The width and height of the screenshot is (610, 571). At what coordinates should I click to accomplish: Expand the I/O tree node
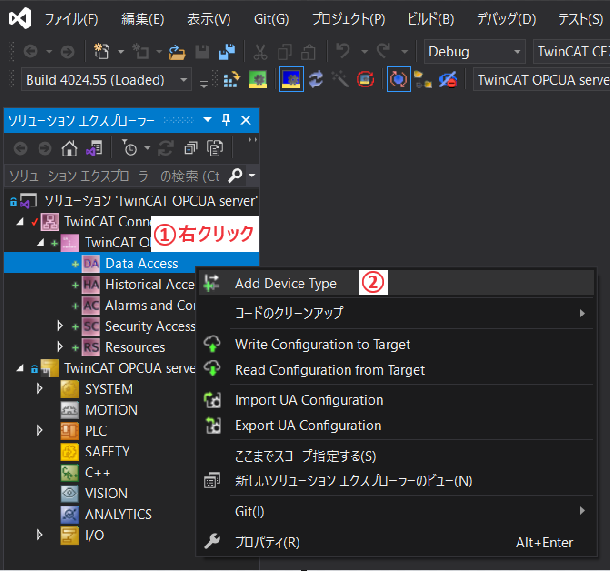click(39, 535)
